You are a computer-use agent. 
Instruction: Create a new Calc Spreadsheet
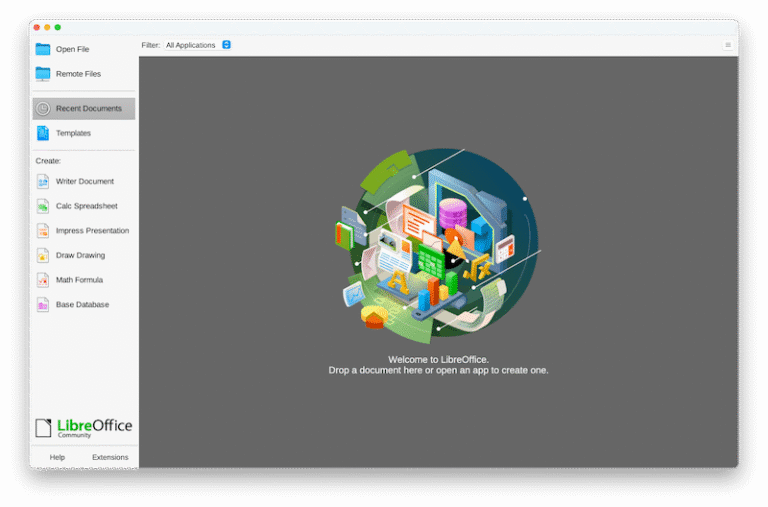(x=86, y=206)
